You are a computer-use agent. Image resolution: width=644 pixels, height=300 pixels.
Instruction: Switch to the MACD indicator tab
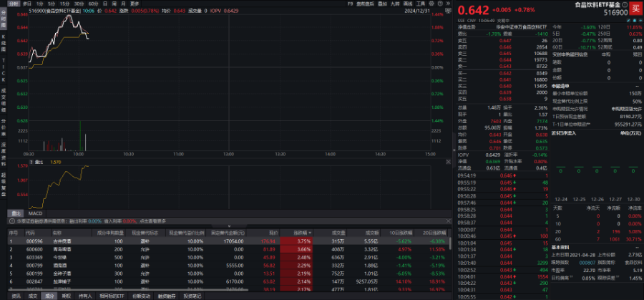coord(36,213)
